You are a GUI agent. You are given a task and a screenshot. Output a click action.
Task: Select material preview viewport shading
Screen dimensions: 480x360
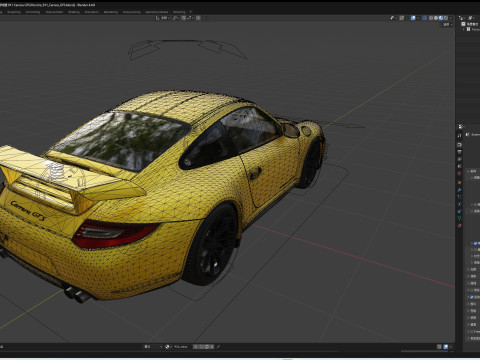pyautogui.click(x=441, y=18)
